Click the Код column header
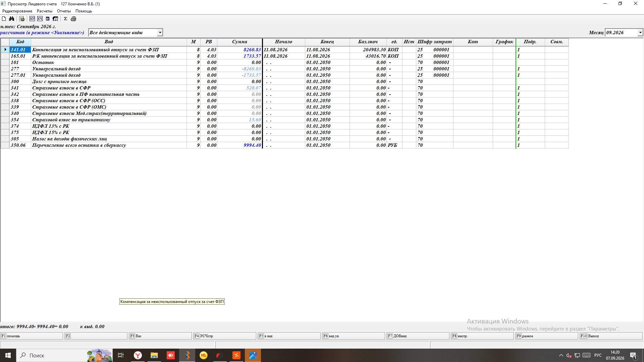Image resolution: width=644 pixels, height=362 pixels. [x=20, y=42]
